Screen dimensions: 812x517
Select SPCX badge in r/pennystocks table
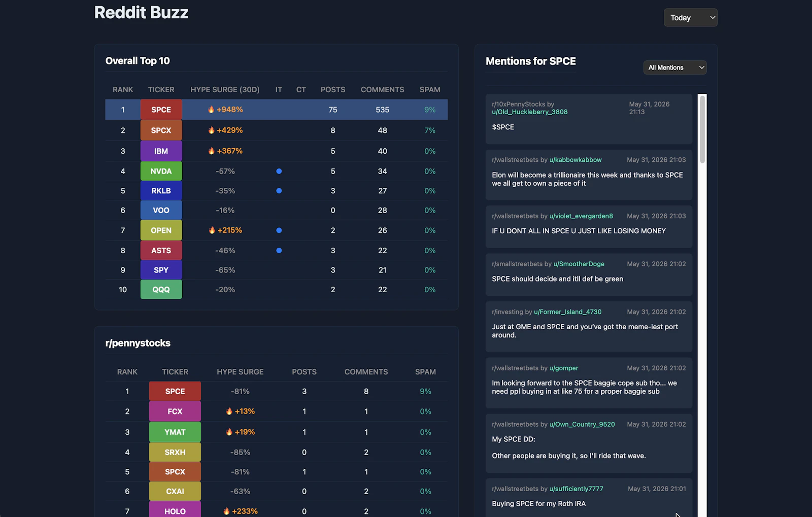click(175, 472)
